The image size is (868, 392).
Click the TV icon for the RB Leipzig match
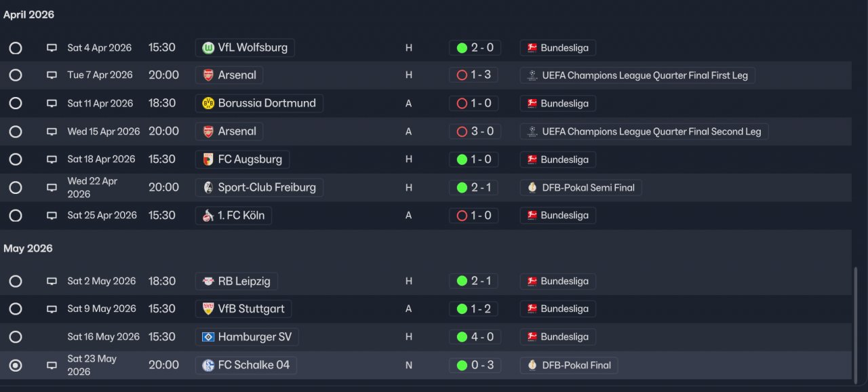click(52, 281)
